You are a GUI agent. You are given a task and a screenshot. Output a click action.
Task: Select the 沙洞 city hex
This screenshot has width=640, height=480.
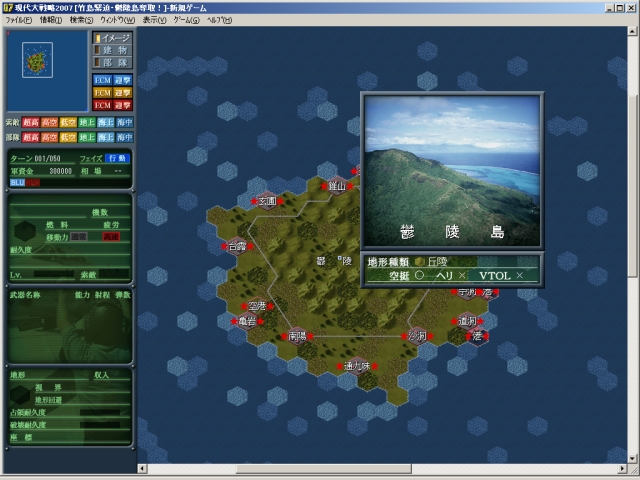417,336
